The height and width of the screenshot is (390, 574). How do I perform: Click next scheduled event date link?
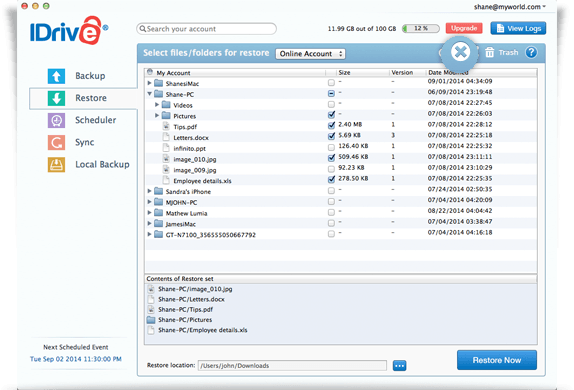click(x=76, y=359)
